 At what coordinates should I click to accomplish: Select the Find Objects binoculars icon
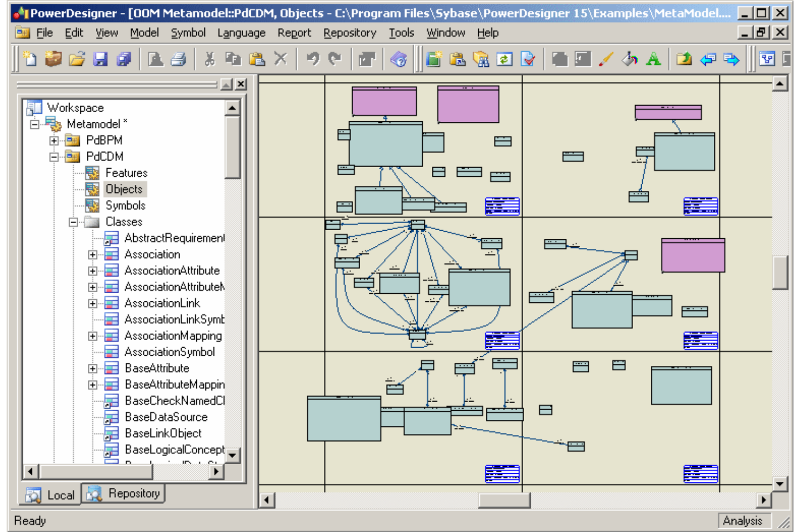(481, 60)
